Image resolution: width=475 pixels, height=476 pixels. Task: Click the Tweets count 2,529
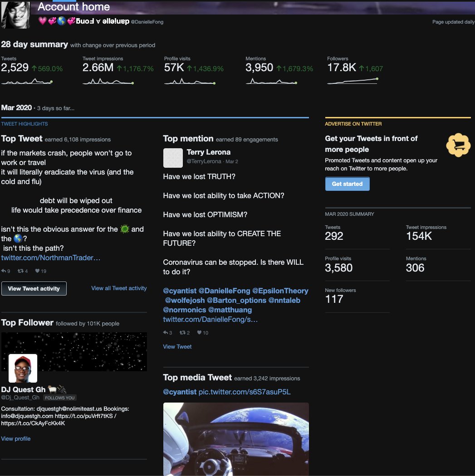click(x=15, y=68)
